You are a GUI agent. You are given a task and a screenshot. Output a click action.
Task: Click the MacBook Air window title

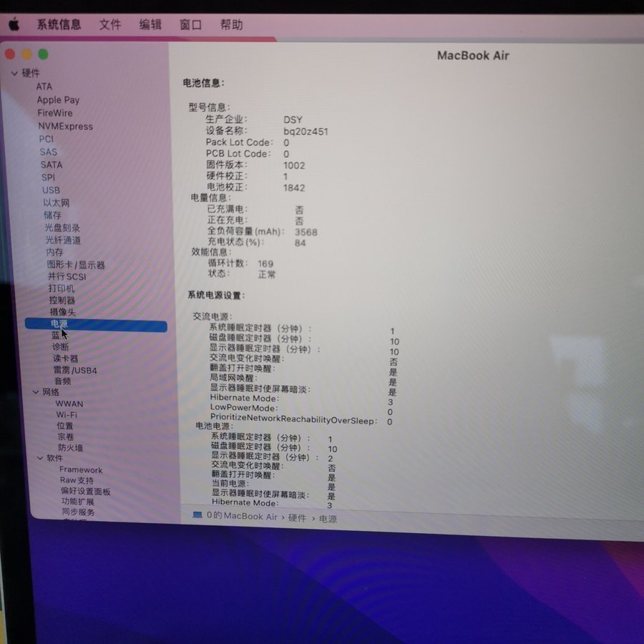(x=473, y=55)
